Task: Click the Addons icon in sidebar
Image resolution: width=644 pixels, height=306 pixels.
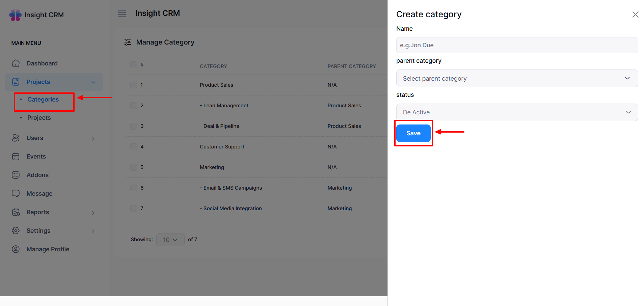Action: pyautogui.click(x=16, y=175)
